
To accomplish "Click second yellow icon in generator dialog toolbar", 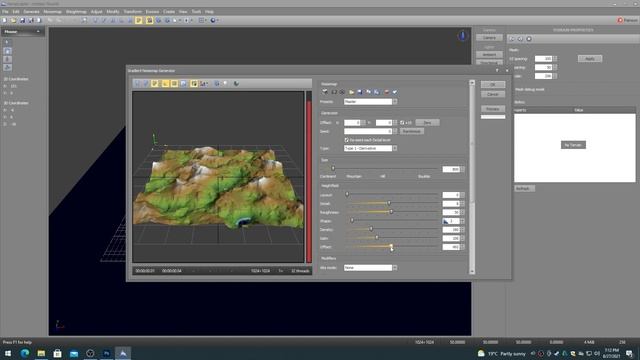I will (x=165, y=84).
